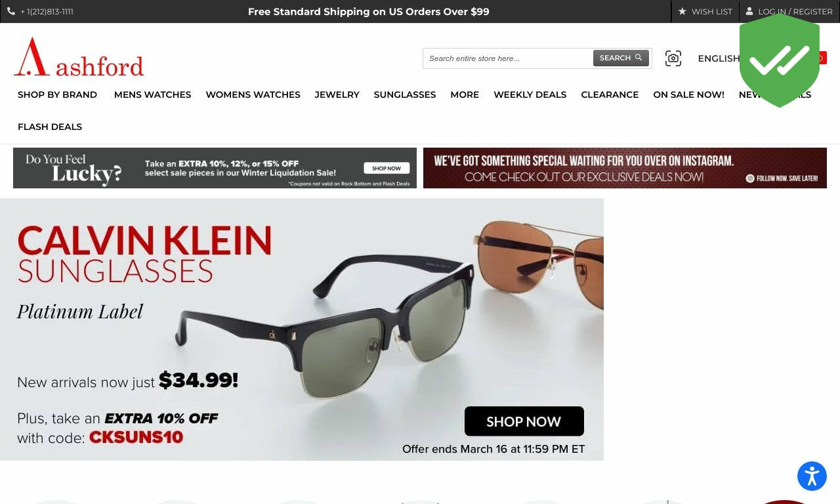Click SHOP NOW on Calvin Klein banner

(524, 421)
